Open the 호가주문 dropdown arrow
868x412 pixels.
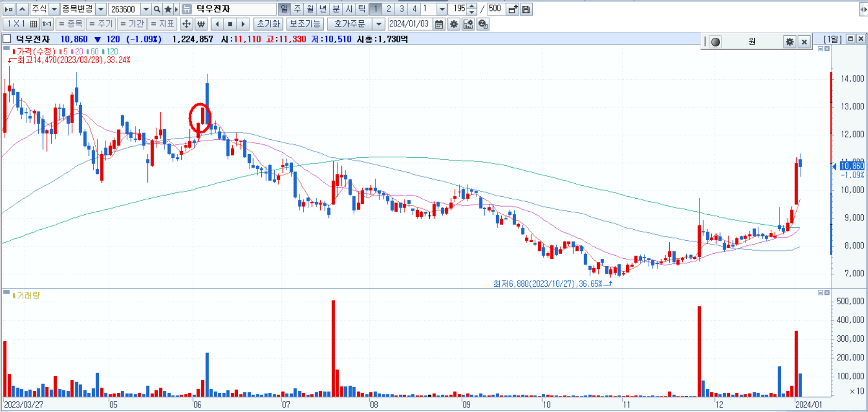point(379,24)
